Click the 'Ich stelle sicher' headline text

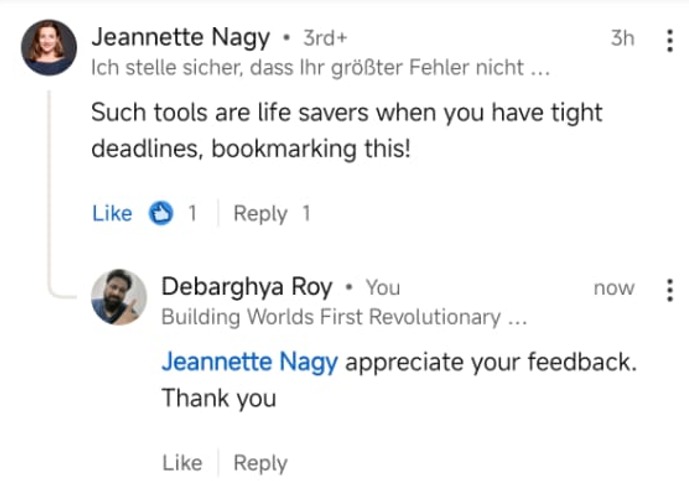pos(319,68)
